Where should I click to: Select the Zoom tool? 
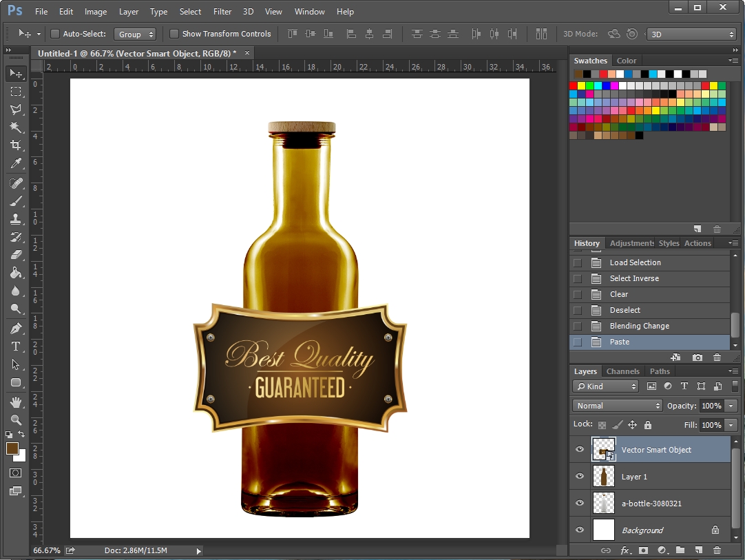coord(16,419)
